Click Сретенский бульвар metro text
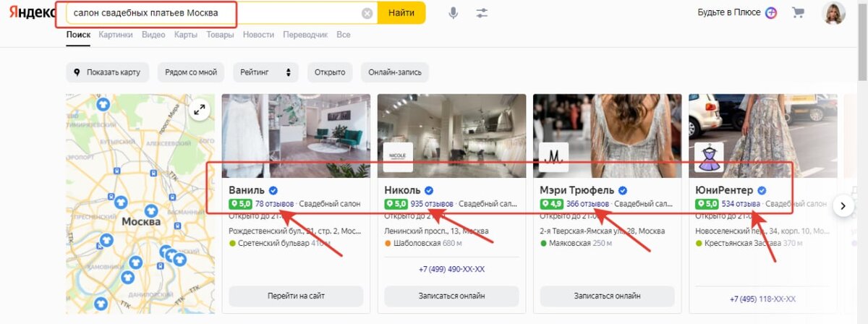This screenshot has height=324, width=868. [273, 244]
